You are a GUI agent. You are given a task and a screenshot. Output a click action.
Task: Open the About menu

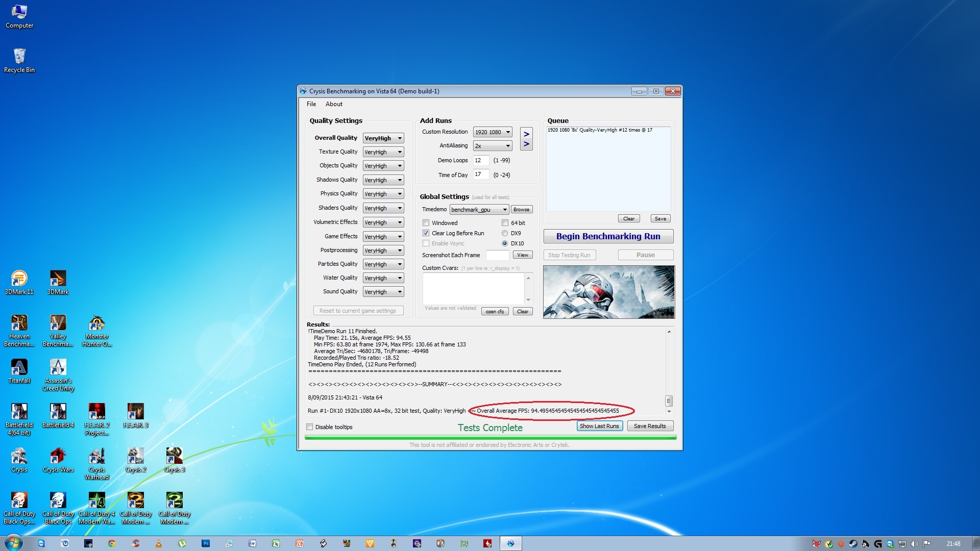334,104
